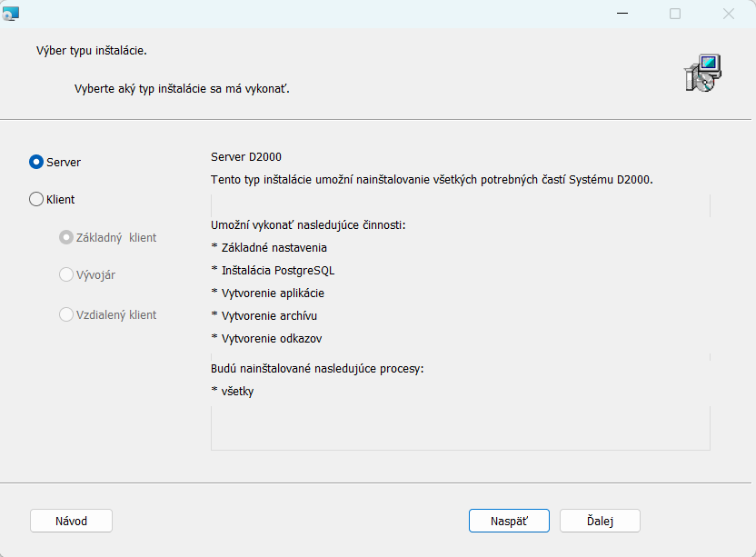Image resolution: width=756 pixels, height=557 pixels.
Task: Select the Server installation type
Action: [36, 162]
